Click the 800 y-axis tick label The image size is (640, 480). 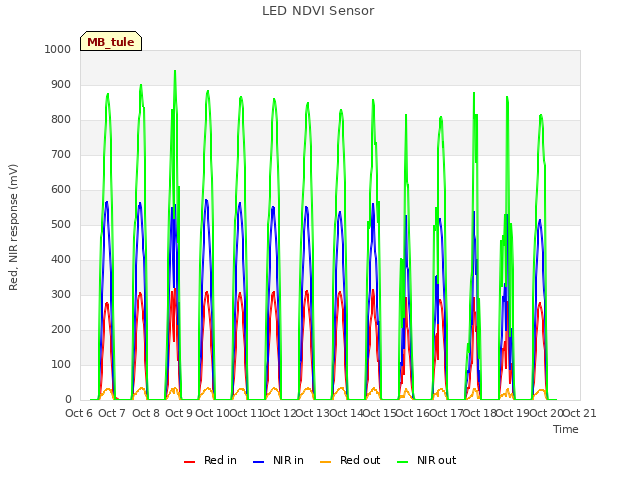[x=61, y=120]
